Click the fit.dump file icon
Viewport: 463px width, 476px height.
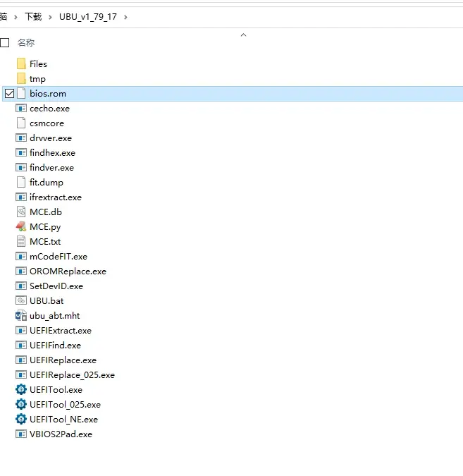21,183
